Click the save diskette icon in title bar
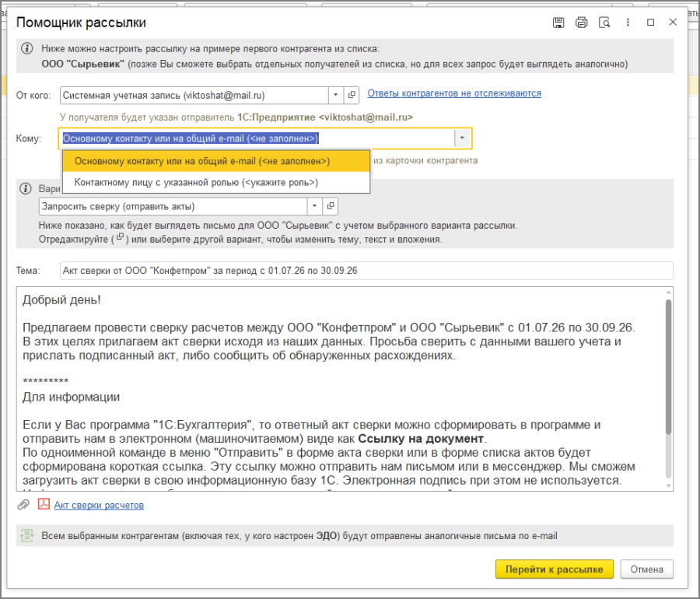700x599 pixels. [558, 23]
